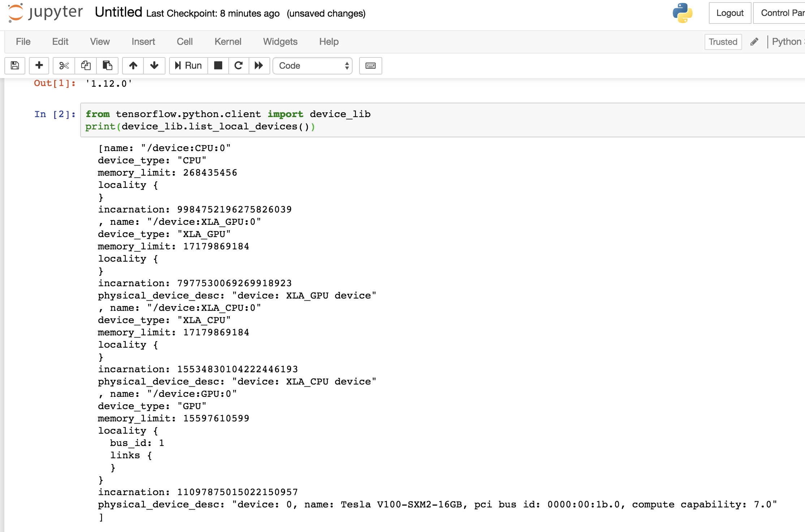
Task: Open the Code cell type dropdown
Action: 313,65
